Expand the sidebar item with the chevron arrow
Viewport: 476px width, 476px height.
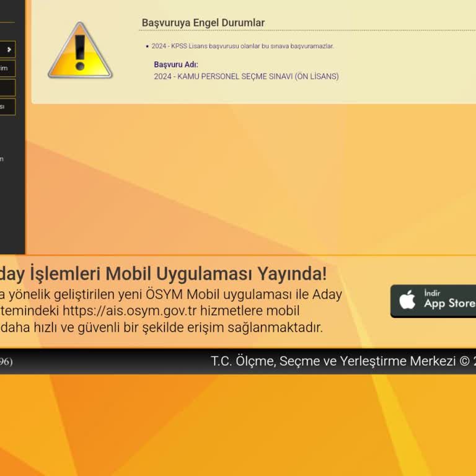[x=7, y=49]
